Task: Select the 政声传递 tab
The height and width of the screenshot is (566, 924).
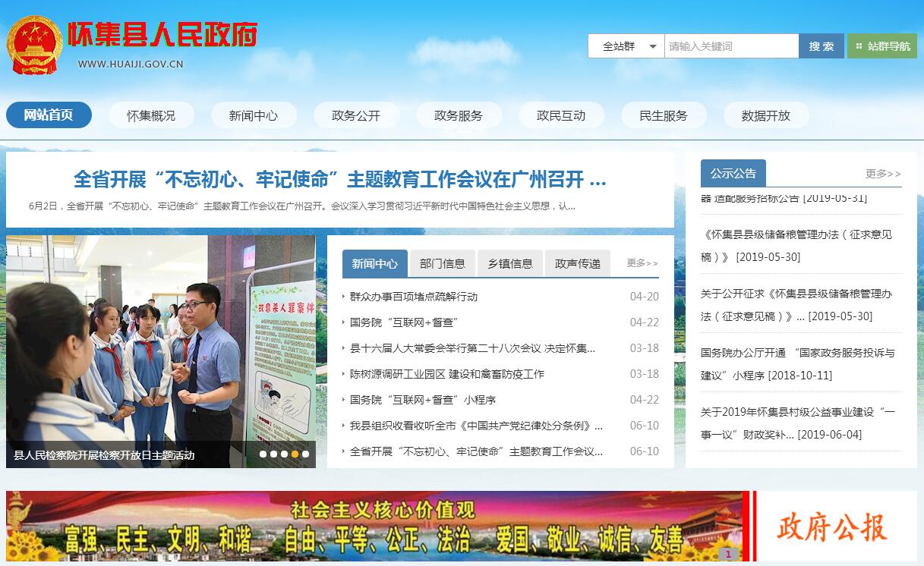Action: (577, 263)
